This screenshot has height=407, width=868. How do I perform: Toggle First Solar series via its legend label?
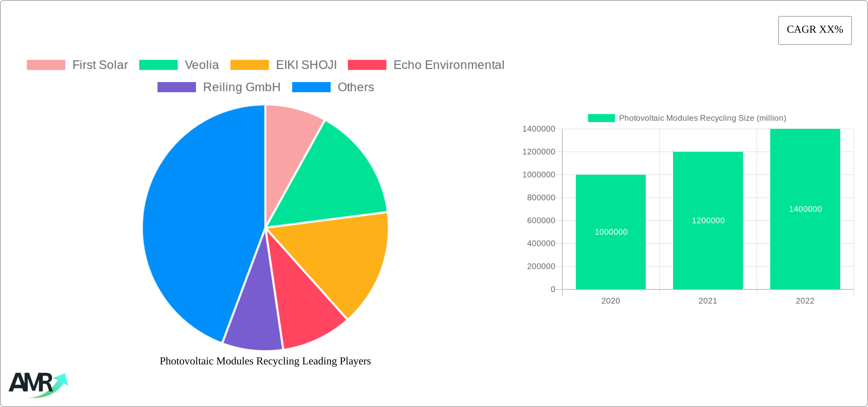click(100, 65)
